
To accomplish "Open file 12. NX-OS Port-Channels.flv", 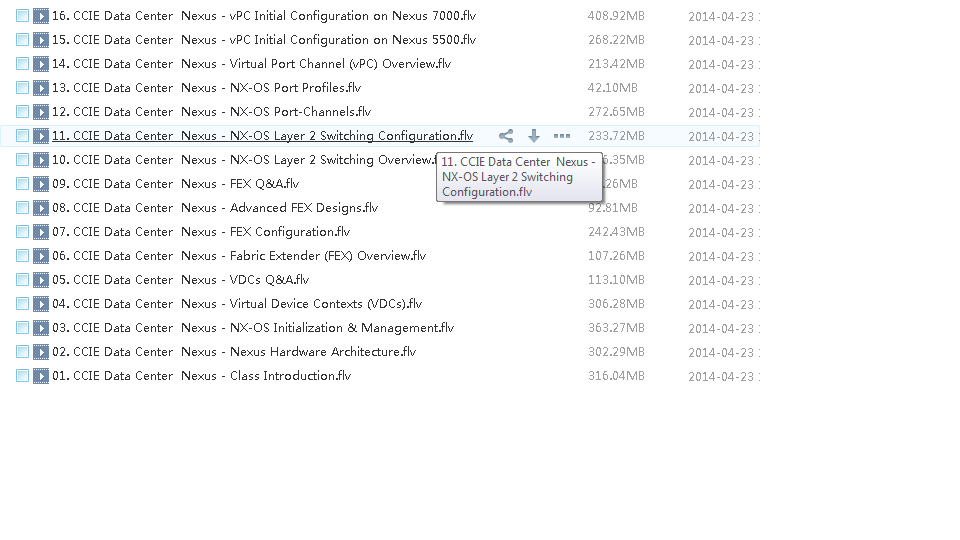I will point(212,112).
